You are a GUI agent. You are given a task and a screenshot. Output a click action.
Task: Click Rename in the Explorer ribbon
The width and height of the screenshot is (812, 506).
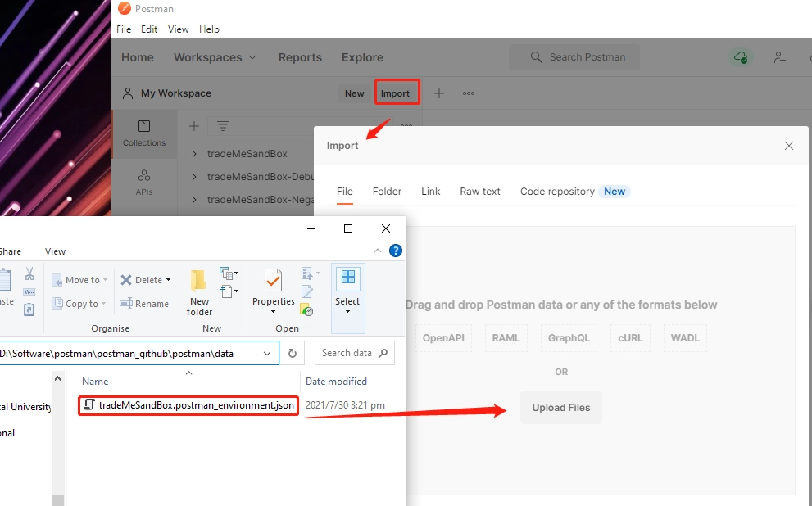tap(144, 304)
